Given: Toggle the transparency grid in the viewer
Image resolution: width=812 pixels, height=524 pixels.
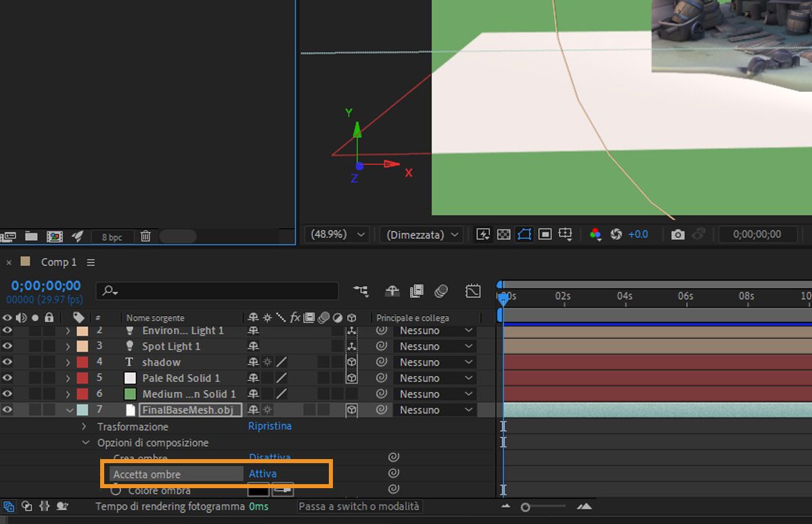Looking at the screenshot, I should [x=505, y=234].
